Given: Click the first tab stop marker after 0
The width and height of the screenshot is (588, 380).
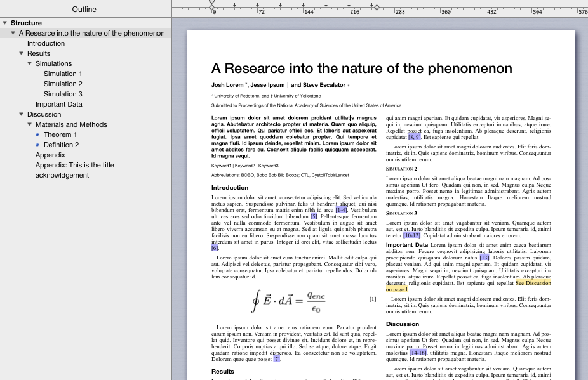Looking at the screenshot, I should 235,5.
